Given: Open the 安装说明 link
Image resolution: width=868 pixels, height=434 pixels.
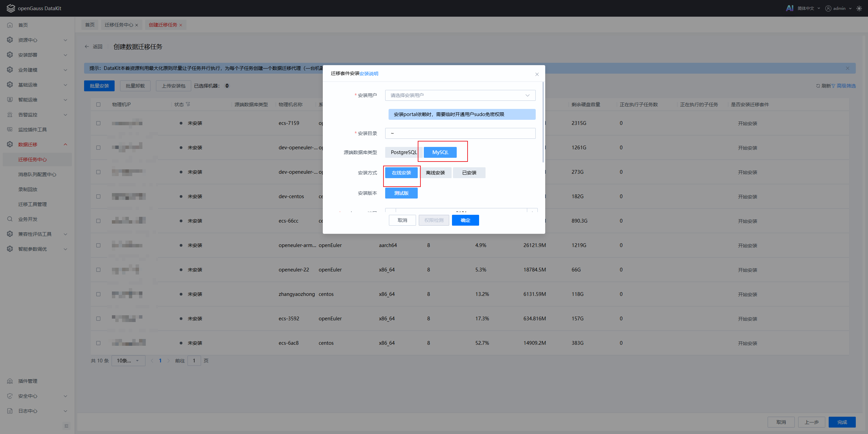Looking at the screenshot, I should [x=369, y=74].
